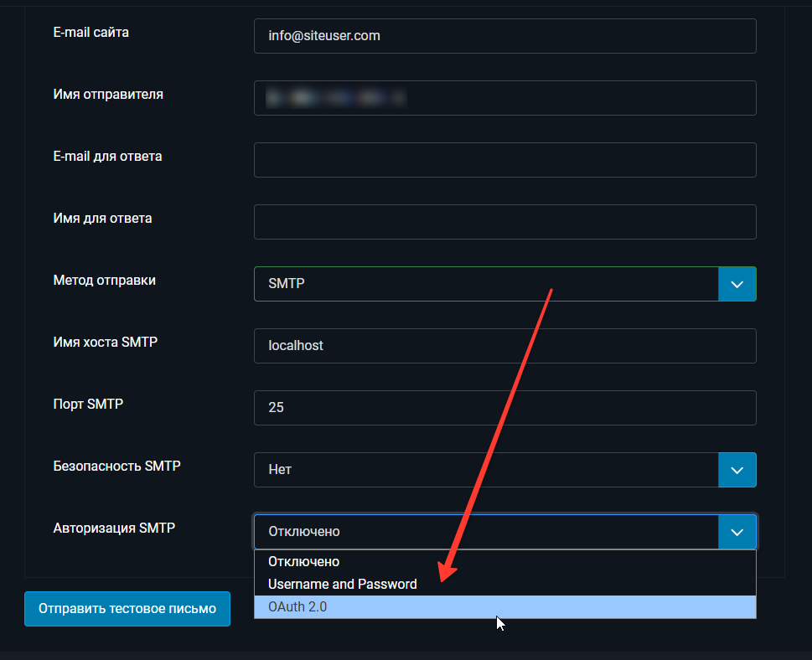Click the E-mail для ответа label
Viewport: 812px width, 660px height.
(107, 157)
